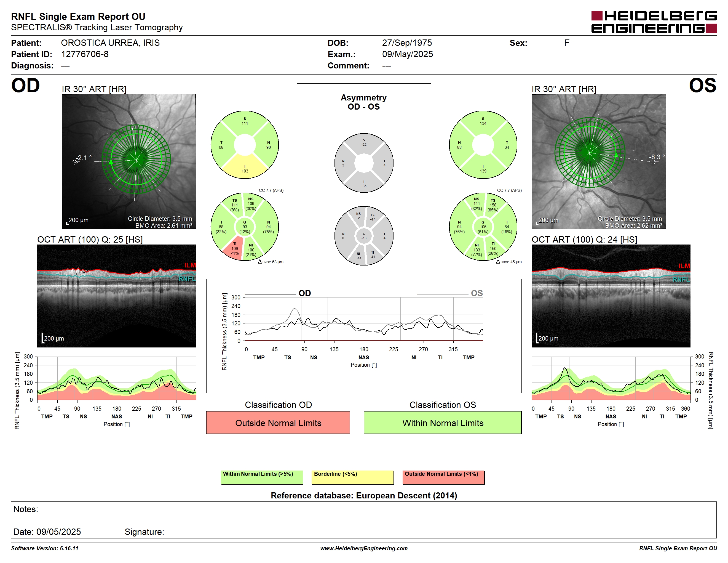Click the -2.1° fovea angle label on OD
The image size is (728, 563).
click(83, 158)
